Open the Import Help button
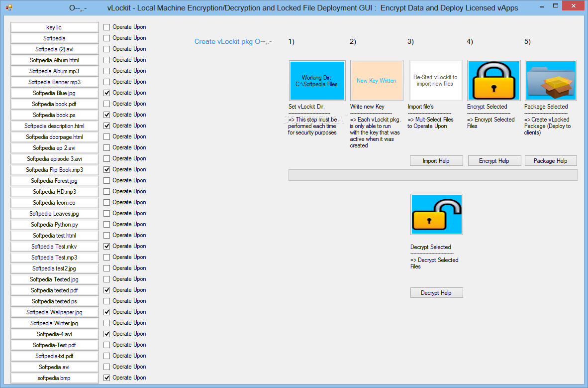The height and width of the screenshot is (388, 588). pyautogui.click(x=436, y=161)
